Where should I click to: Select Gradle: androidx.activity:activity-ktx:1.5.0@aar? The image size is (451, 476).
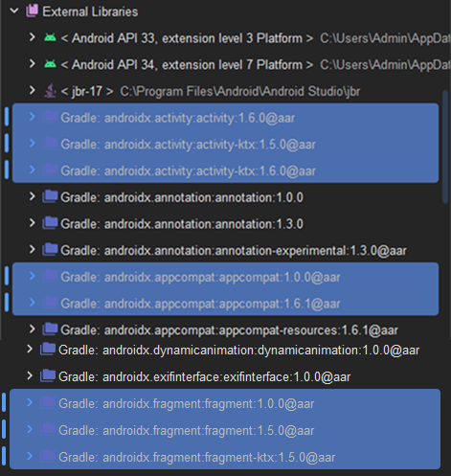[188, 145]
